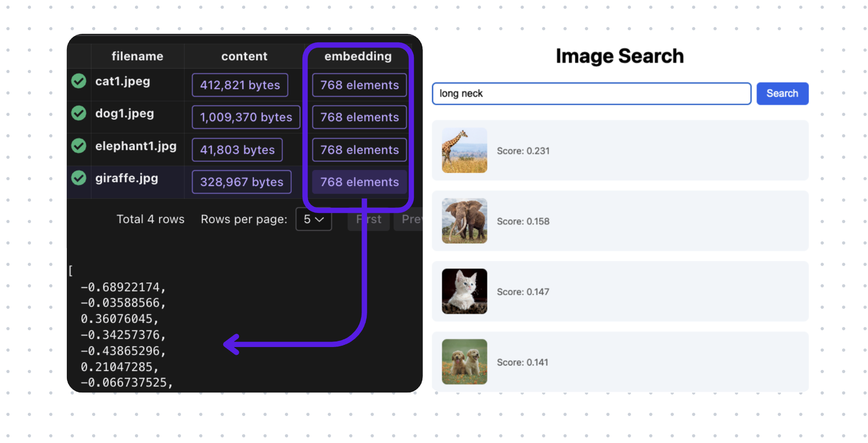Open the 1,009,370 bytes content cell
The height and width of the screenshot is (443, 868).
click(x=246, y=117)
